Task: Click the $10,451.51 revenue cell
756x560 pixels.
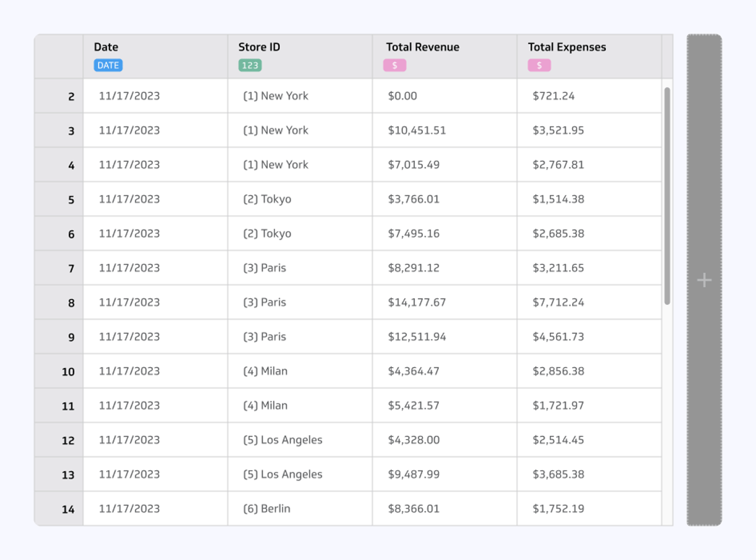Action: click(x=445, y=130)
